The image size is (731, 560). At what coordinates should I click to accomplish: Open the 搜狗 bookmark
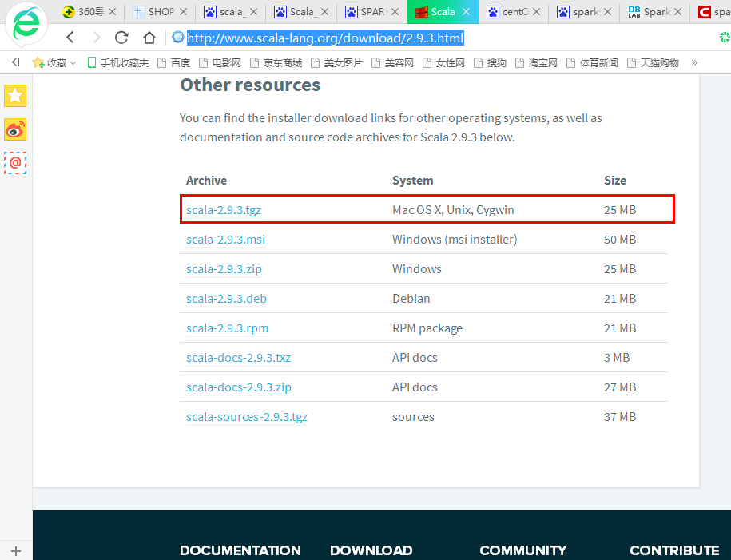coord(490,62)
